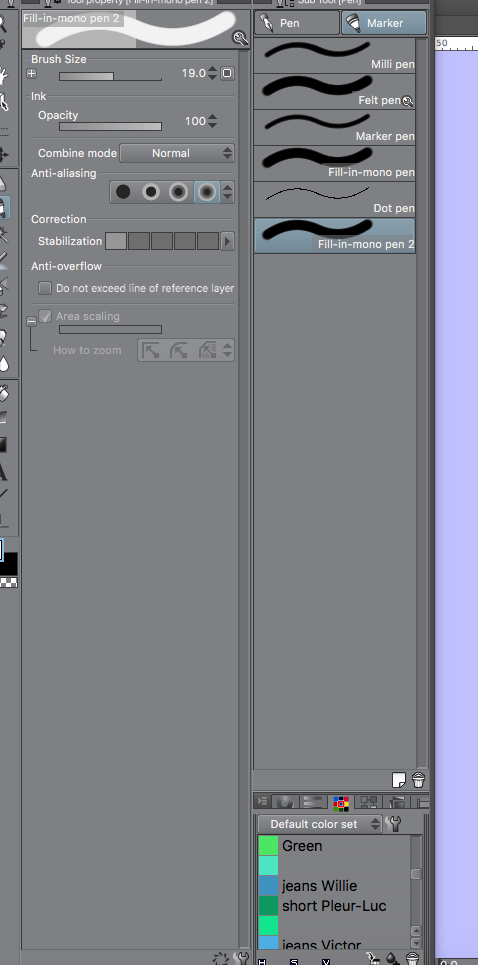Open sub tool detail wrench at bottom

tap(242, 958)
